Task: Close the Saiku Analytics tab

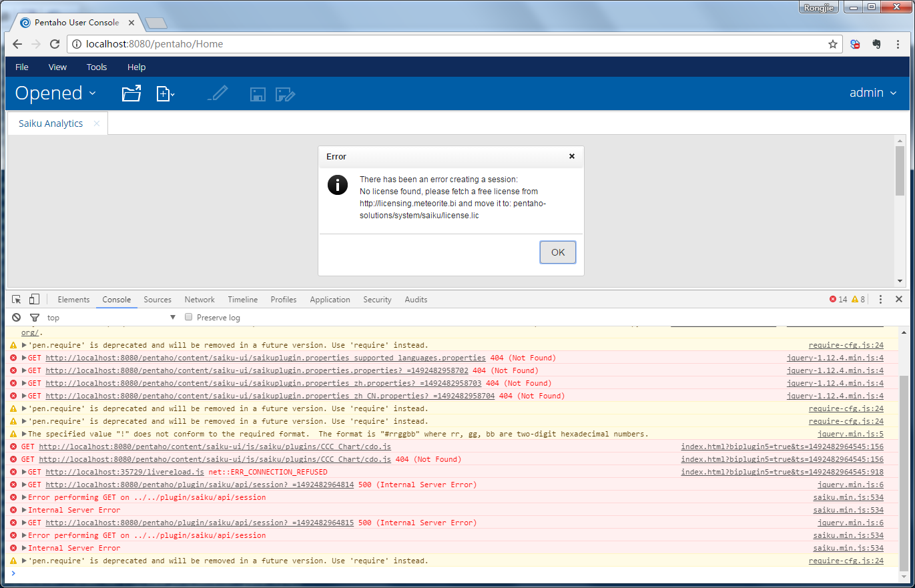Action: (97, 123)
